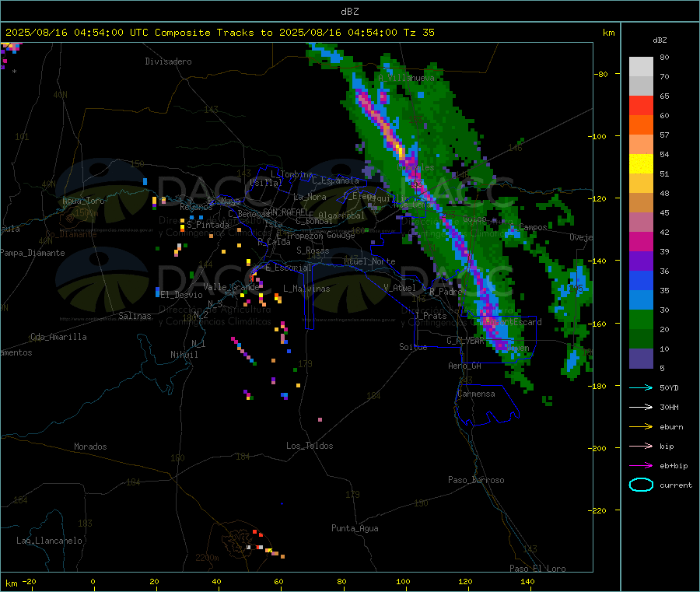
Task: Click the '-80' tick on the right axis
Action: (x=601, y=74)
